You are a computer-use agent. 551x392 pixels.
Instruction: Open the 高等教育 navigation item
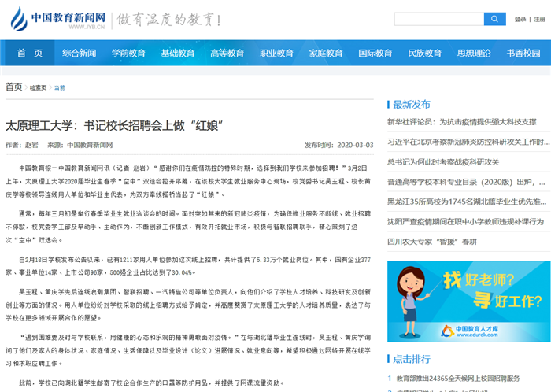pos(227,53)
